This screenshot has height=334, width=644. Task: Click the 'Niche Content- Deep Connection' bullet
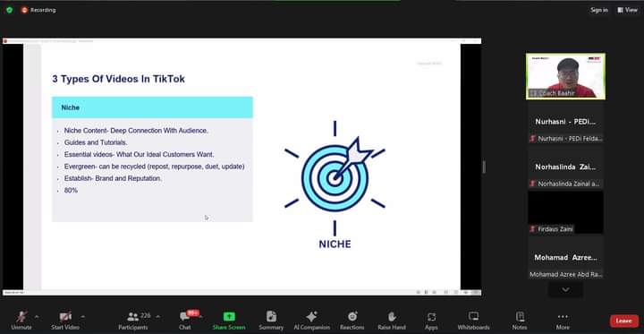click(x=136, y=131)
